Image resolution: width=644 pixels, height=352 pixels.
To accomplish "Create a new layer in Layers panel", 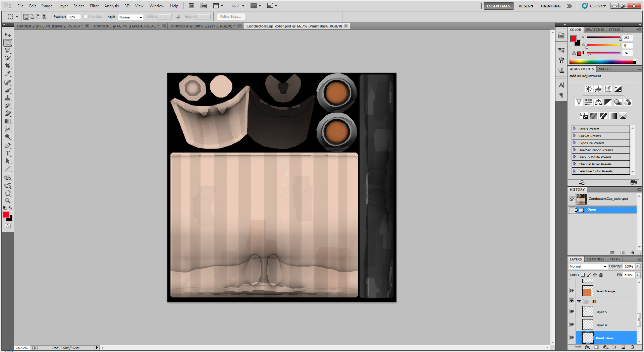I will 623,347.
